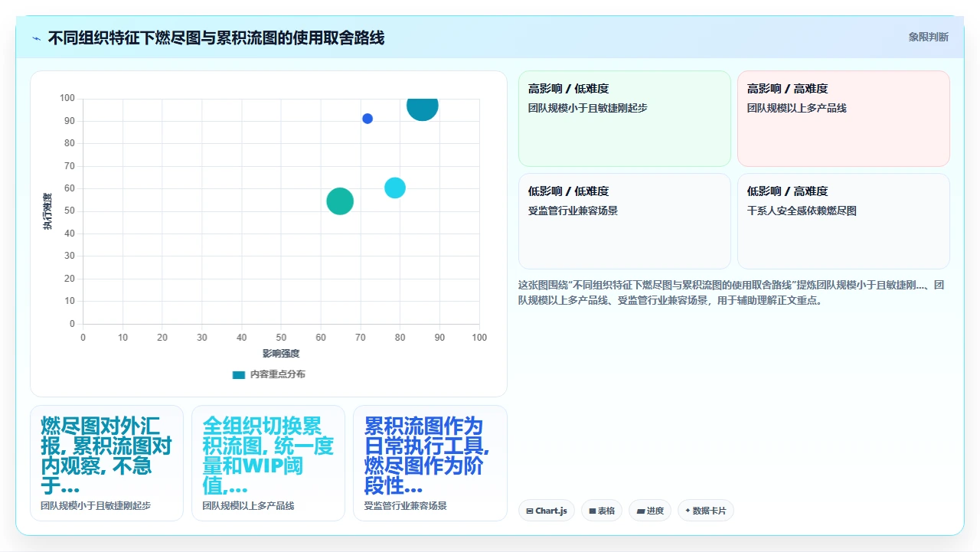Open the 高影响 / 高难度 quadrant card
Screen dimensions: 980x552
pyautogui.click(x=844, y=119)
